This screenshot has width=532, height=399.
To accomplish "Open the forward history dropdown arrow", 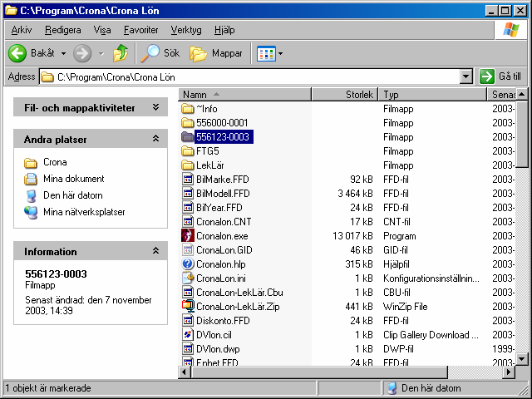I will [101, 53].
